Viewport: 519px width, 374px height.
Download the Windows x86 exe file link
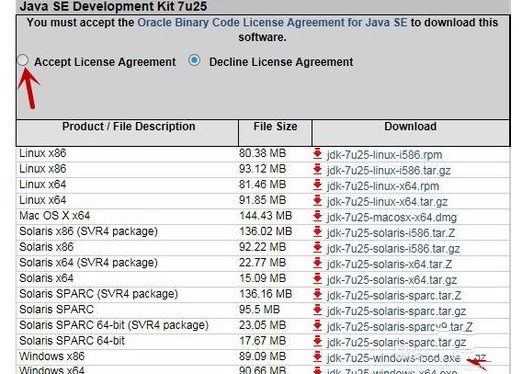click(394, 358)
